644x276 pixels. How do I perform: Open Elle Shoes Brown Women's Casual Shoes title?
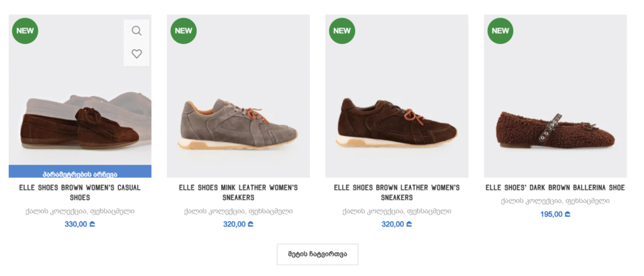click(x=80, y=192)
